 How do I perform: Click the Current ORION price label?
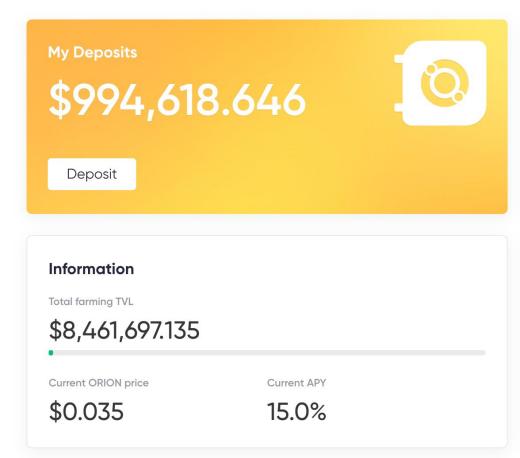[99, 383]
